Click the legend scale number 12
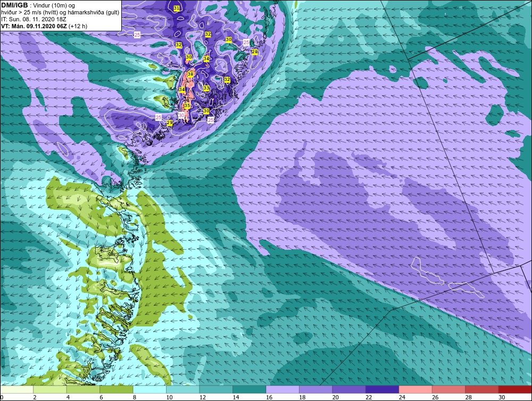Viewport: 532px width, 401px height. (x=203, y=397)
